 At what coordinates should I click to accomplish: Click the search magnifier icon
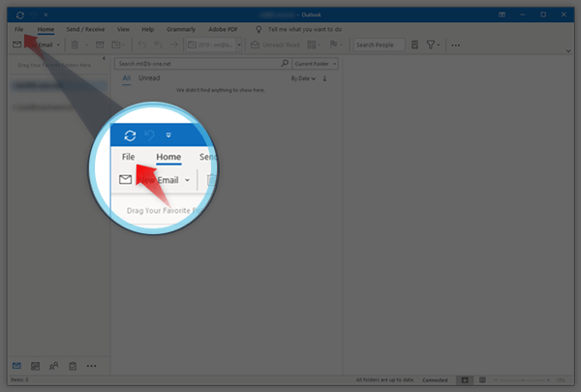(284, 63)
